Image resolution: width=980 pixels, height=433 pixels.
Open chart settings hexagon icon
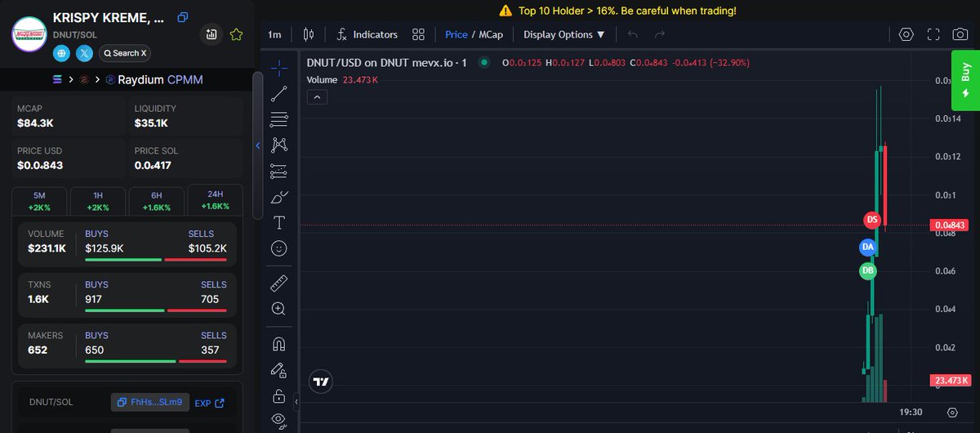point(906,34)
